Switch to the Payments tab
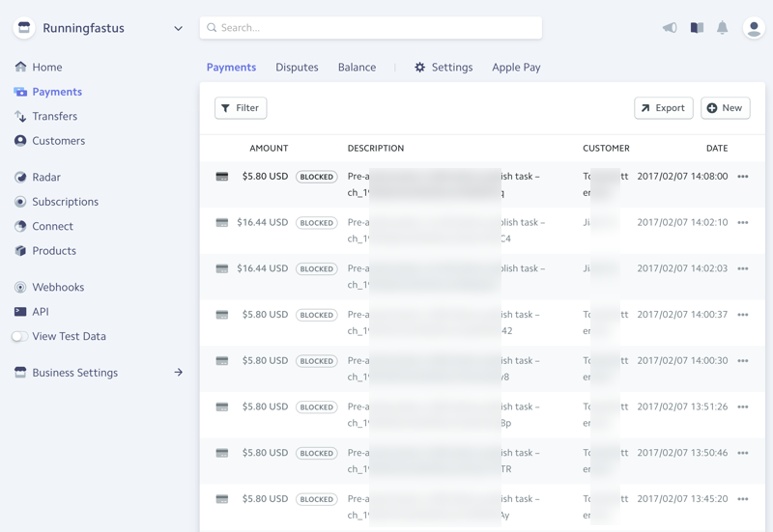The width and height of the screenshot is (773, 532). (231, 68)
